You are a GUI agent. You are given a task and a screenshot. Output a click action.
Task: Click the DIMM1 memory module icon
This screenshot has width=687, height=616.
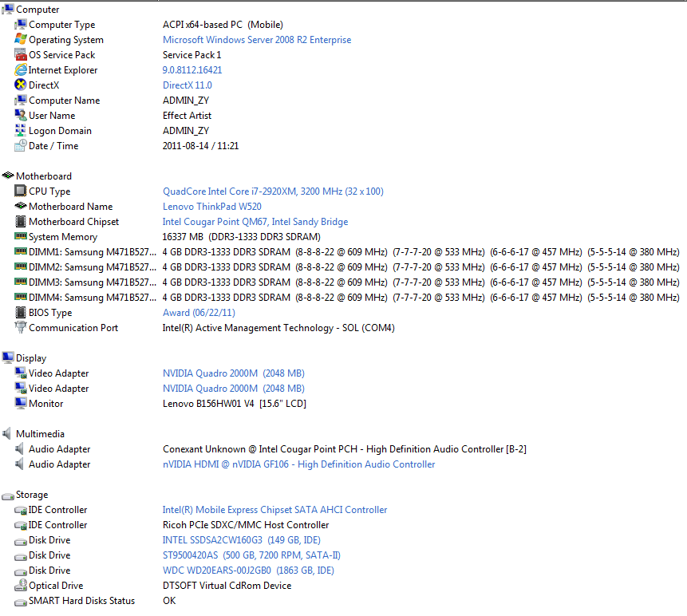pyautogui.click(x=21, y=251)
